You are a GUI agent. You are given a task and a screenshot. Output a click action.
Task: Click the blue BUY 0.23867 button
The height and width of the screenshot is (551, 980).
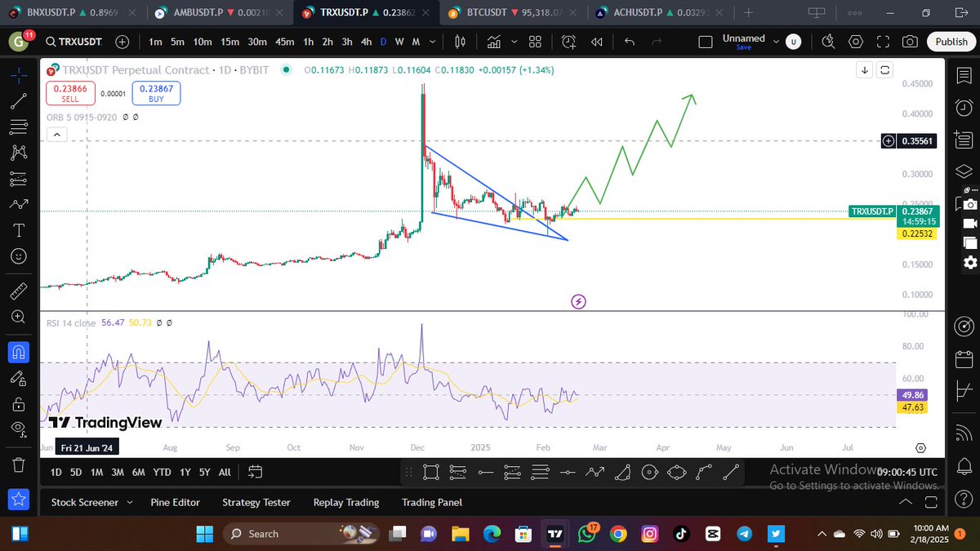(x=156, y=93)
